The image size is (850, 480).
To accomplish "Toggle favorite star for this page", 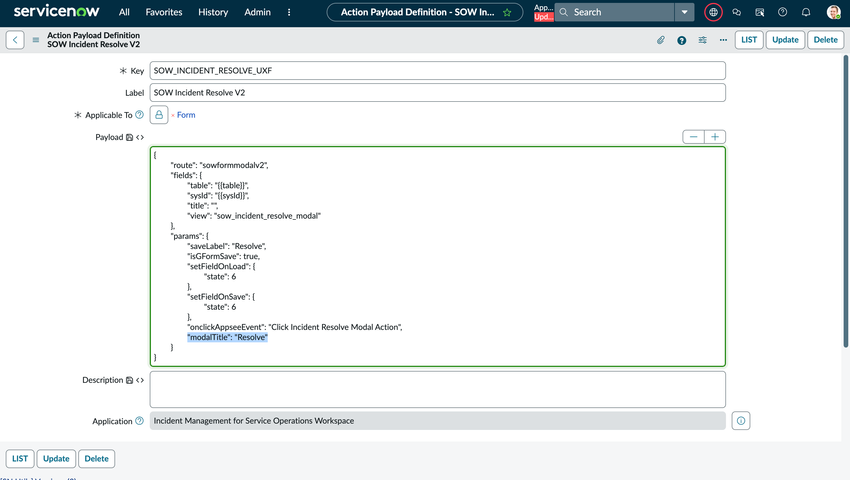I will pos(507,12).
